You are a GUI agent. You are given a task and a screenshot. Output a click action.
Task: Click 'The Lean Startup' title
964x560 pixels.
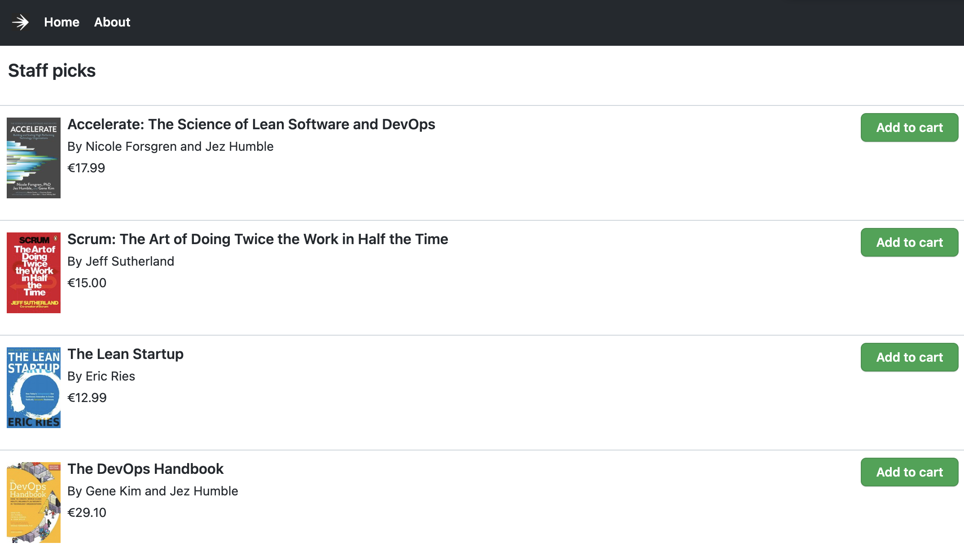click(x=126, y=354)
